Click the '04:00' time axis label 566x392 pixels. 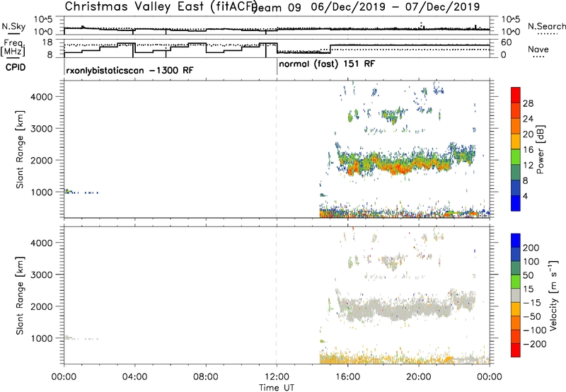pos(135,377)
